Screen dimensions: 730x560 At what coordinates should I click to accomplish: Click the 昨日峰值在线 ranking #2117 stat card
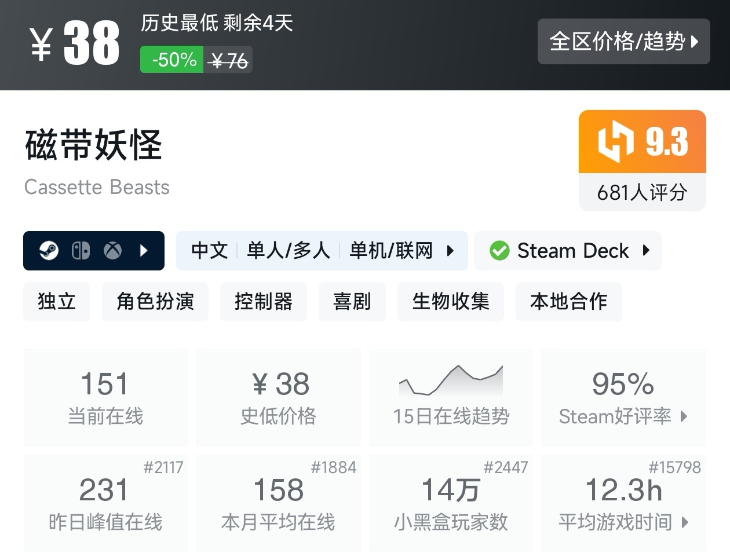point(105,503)
